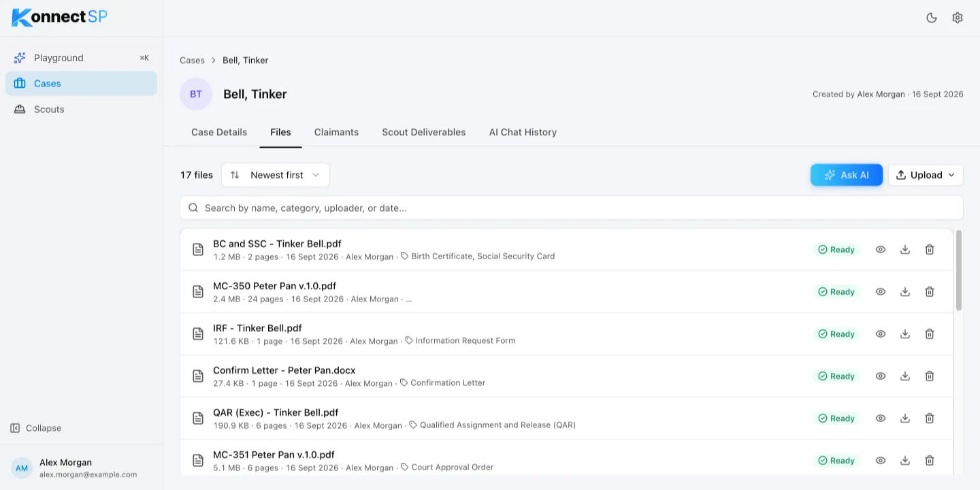Go to Cases breadcrumb link
This screenshot has width=980, height=490.
(192, 60)
